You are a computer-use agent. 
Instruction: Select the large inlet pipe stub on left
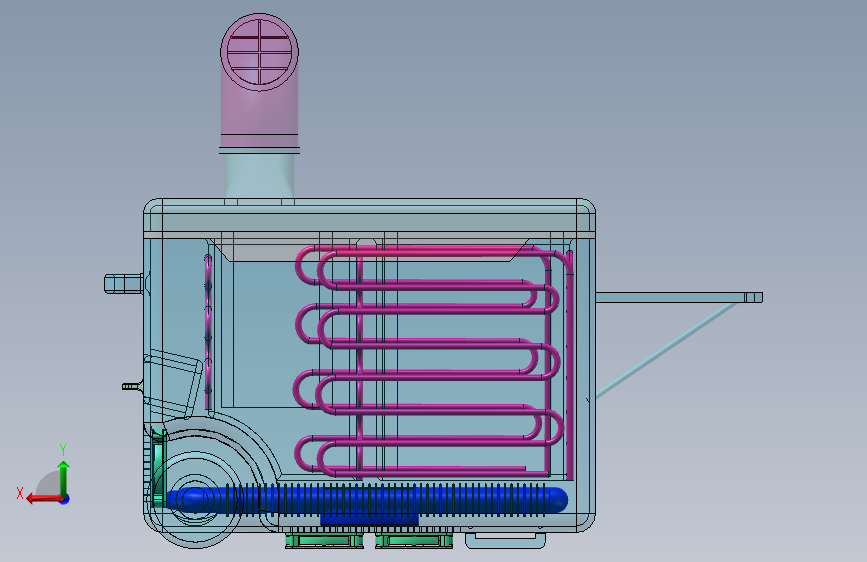(x=123, y=284)
